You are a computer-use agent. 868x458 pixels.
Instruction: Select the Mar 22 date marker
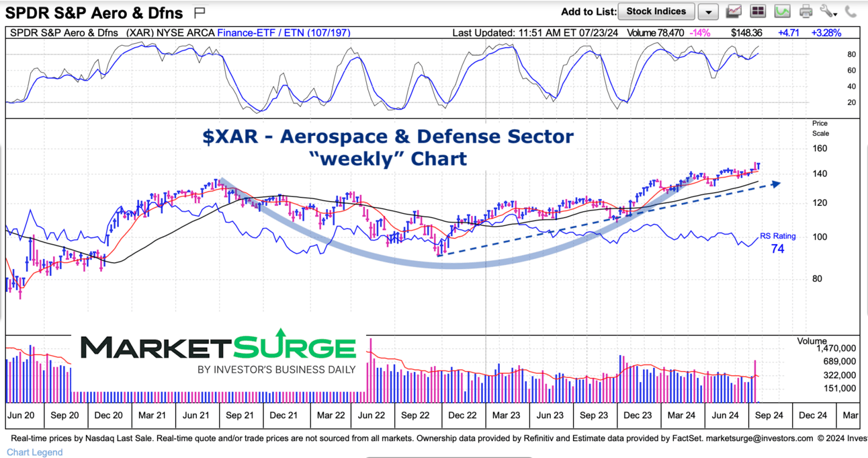tap(331, 415)
